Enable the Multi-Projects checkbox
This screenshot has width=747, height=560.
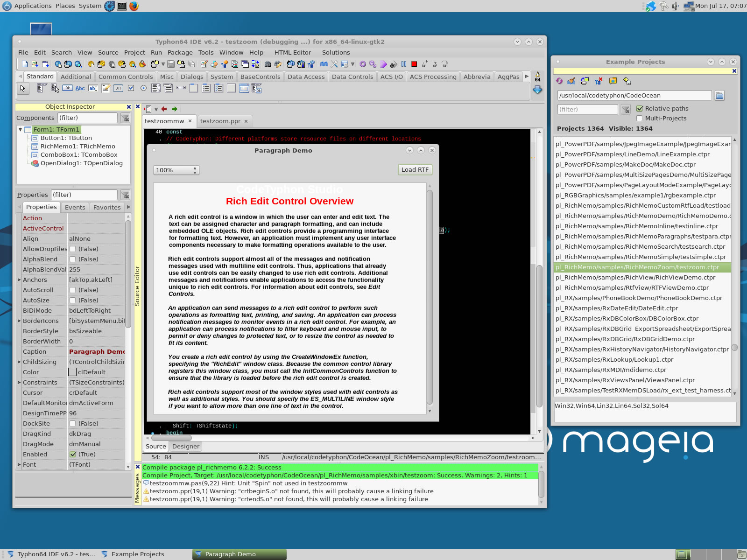point(640,118)
